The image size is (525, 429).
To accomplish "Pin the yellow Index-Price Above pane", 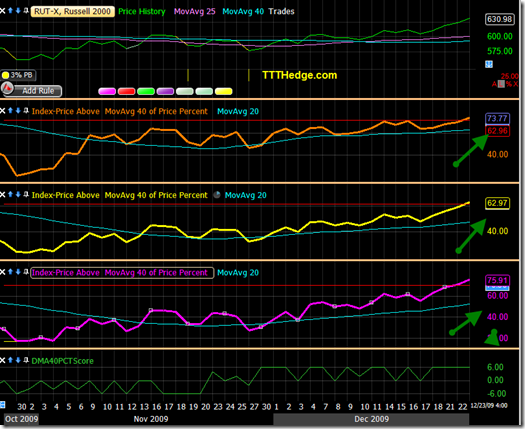I will point(26,195).
